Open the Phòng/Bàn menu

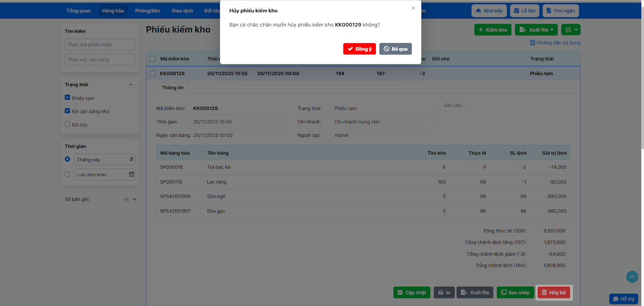(x=148, y=11)
